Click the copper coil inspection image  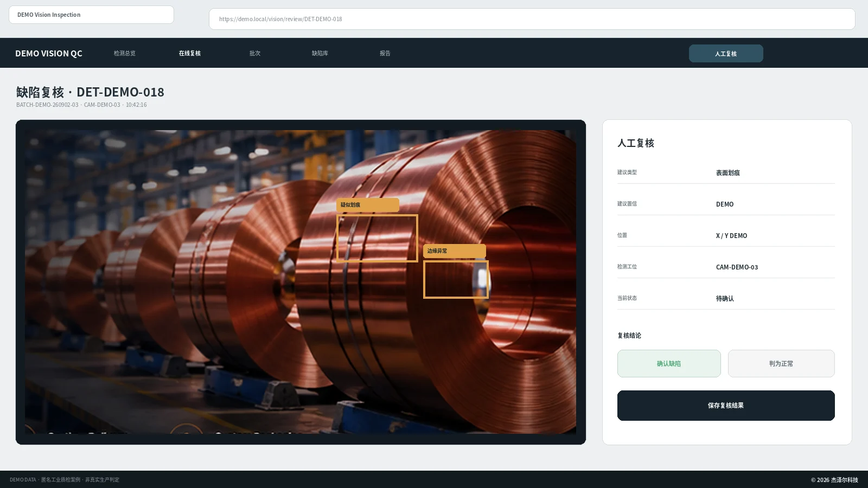[x=301, y=282]
